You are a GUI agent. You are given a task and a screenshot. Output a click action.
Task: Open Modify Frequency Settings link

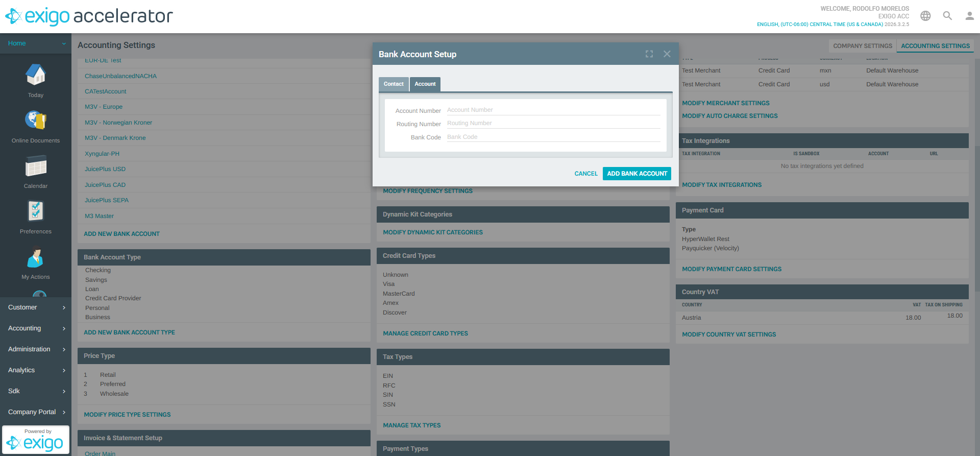(428, 191)
